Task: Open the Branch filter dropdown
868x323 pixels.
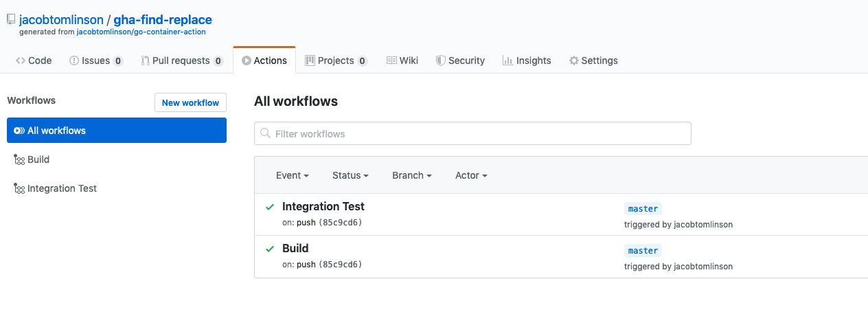Action: pyautogui.click(x=412, y=175)
